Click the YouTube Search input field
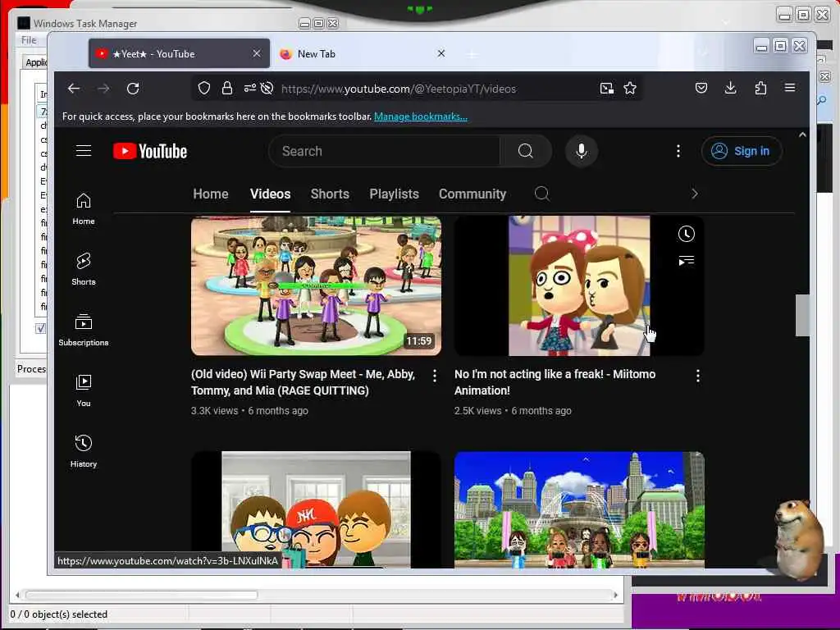Screen dimensions: 840x630 [x=385, y=151]
